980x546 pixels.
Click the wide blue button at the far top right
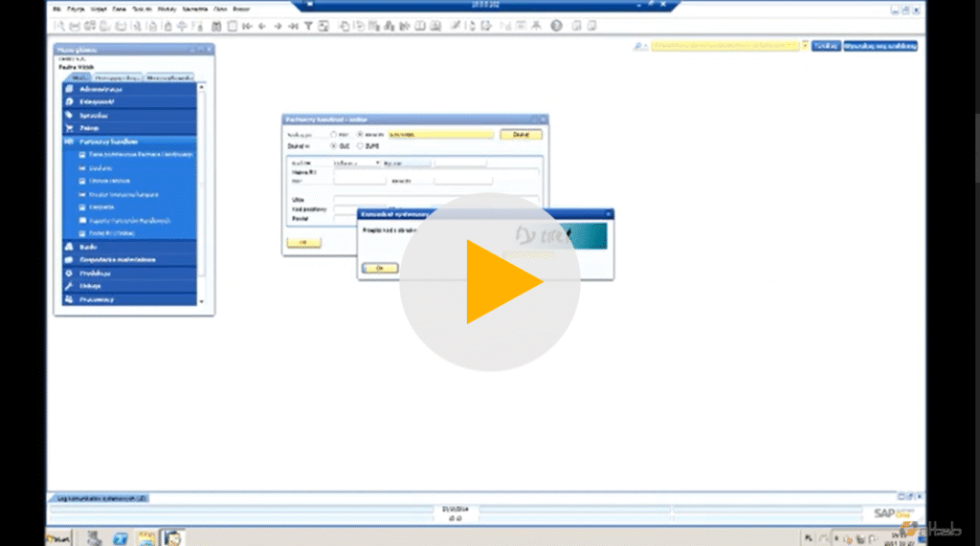[880, 46]
